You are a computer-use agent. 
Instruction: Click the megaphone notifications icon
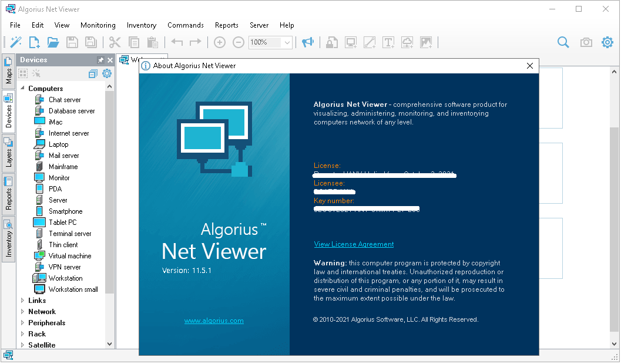308,42
